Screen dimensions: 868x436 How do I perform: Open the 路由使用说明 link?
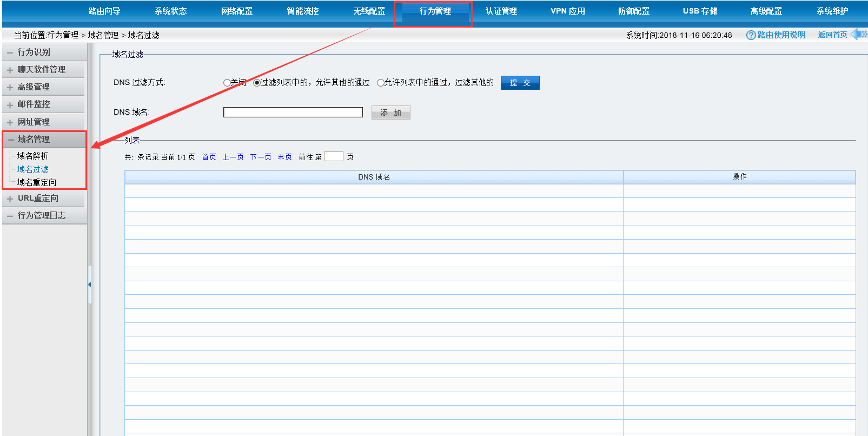tap(781, 35)
